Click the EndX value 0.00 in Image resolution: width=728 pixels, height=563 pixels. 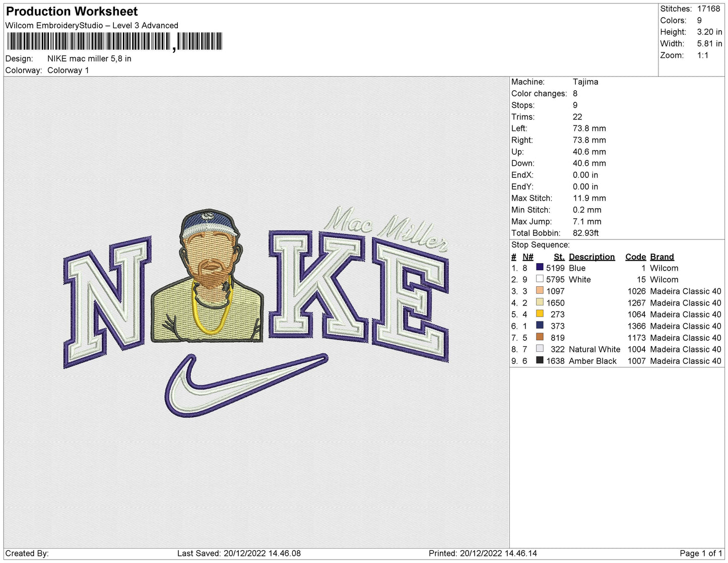(585, 174)
